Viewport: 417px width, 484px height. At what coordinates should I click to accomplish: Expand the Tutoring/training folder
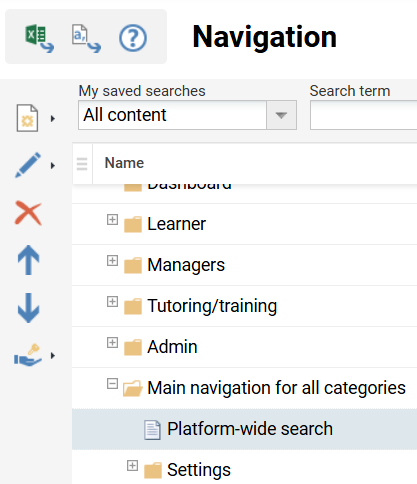(112, 302)
